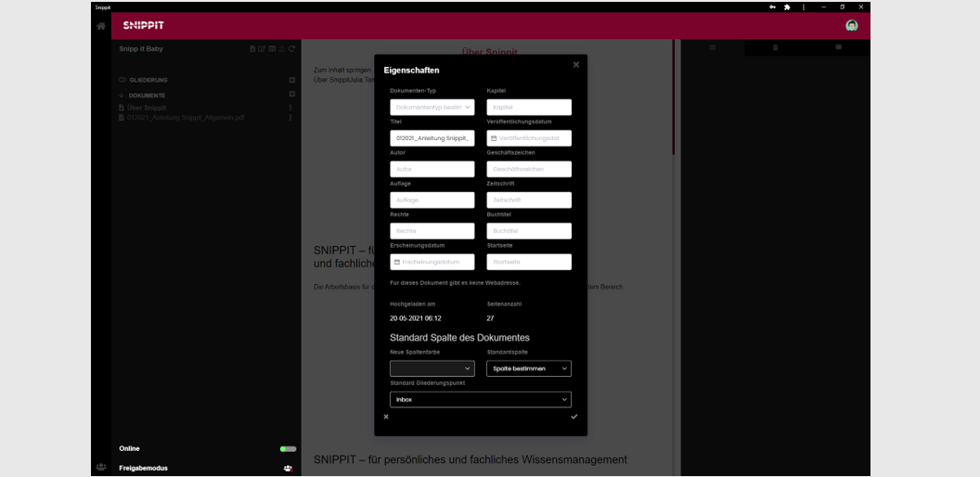Click into the Geschäftszeichen field
Viewport: 980px width, 477px height.
[x=529, y=170]
